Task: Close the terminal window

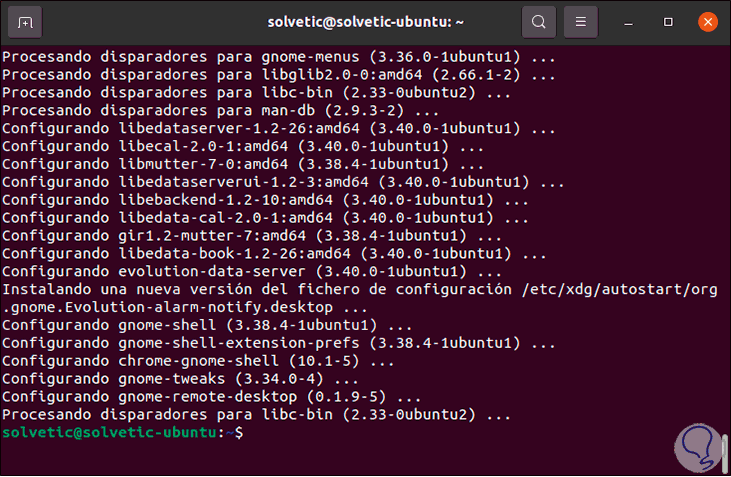Action: tap(708, 22)
